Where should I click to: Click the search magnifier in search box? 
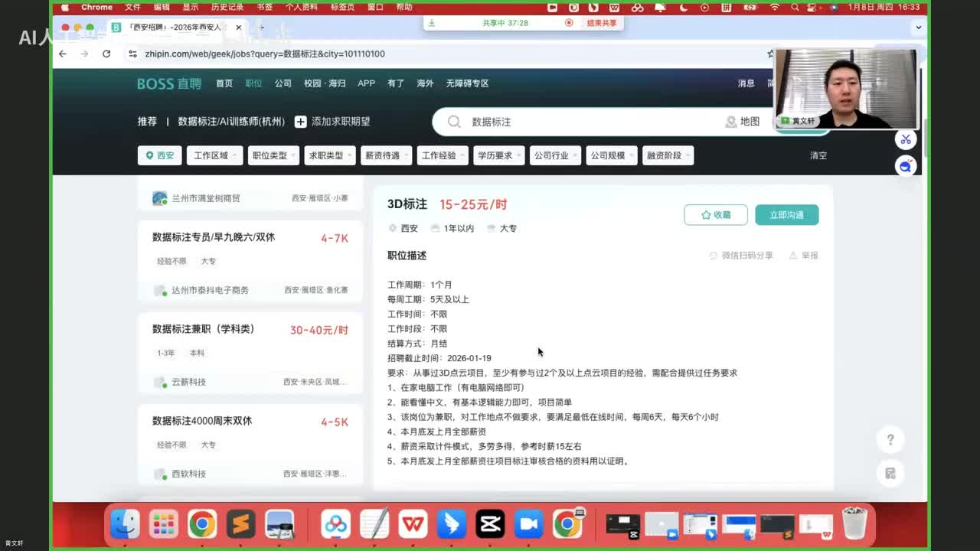(454, 122)
